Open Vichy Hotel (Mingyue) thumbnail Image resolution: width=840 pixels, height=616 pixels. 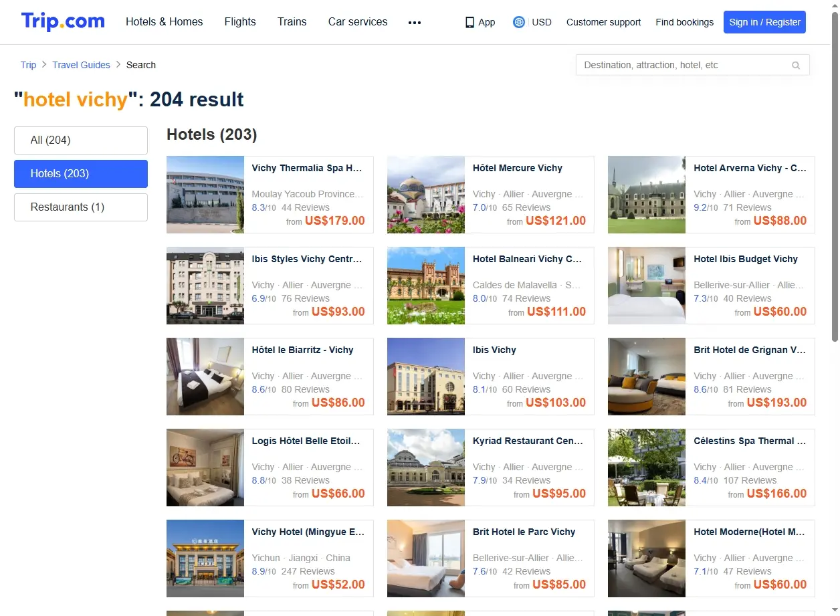[x=205, y=558]
